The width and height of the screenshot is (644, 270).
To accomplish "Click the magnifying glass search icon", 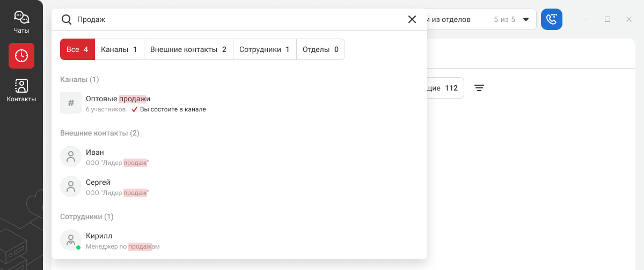I will pyautogui.click(x=67, y=19).
